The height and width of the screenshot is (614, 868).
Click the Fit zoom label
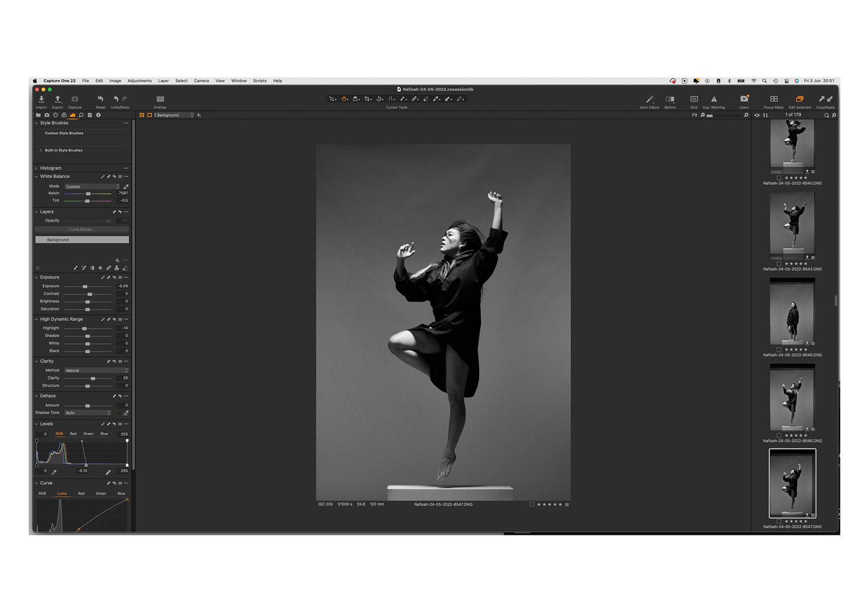[x=694, y=115]
